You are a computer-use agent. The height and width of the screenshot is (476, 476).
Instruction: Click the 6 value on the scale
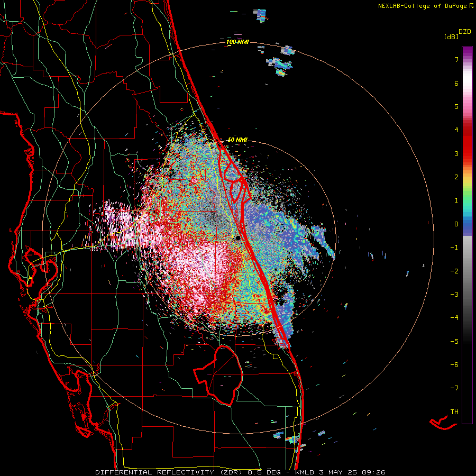456,83
